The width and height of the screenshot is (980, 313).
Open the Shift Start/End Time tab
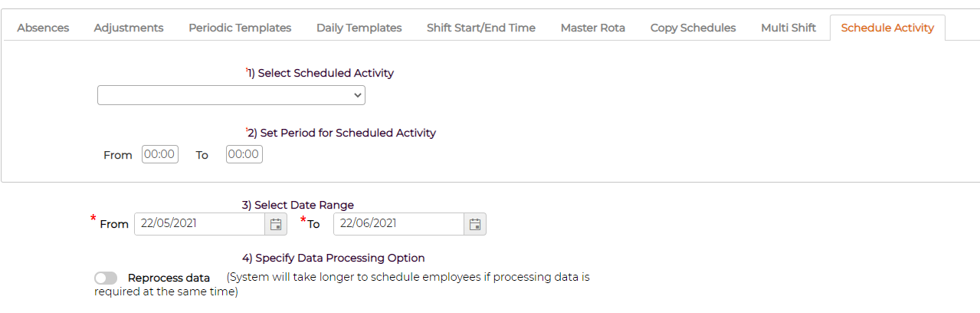click(481, 28)
